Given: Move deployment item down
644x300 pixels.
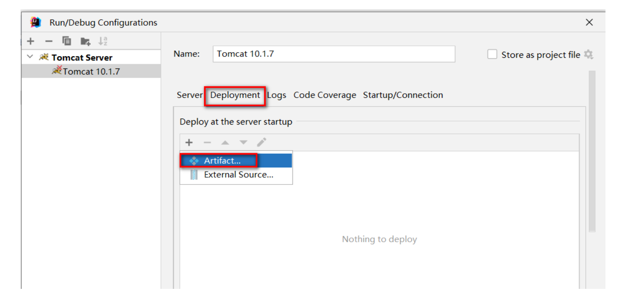Looking at the screenshot, I should [243, 143].
